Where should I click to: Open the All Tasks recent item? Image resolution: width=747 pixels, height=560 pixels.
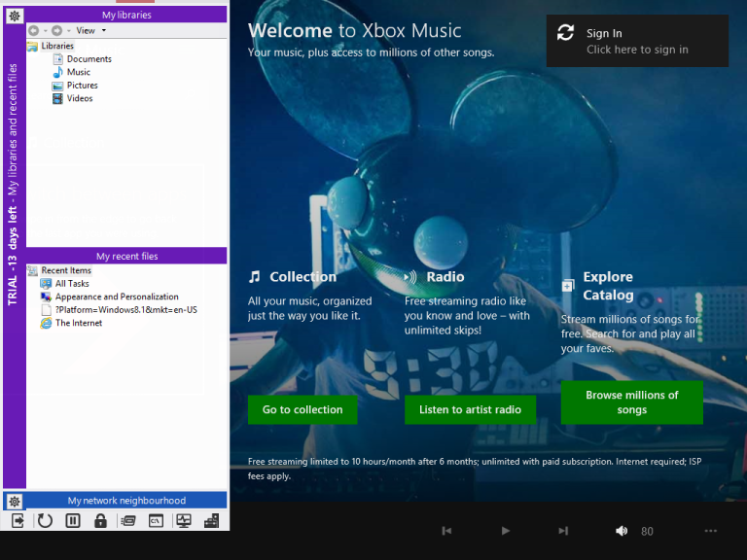click(x=72, y=284)
